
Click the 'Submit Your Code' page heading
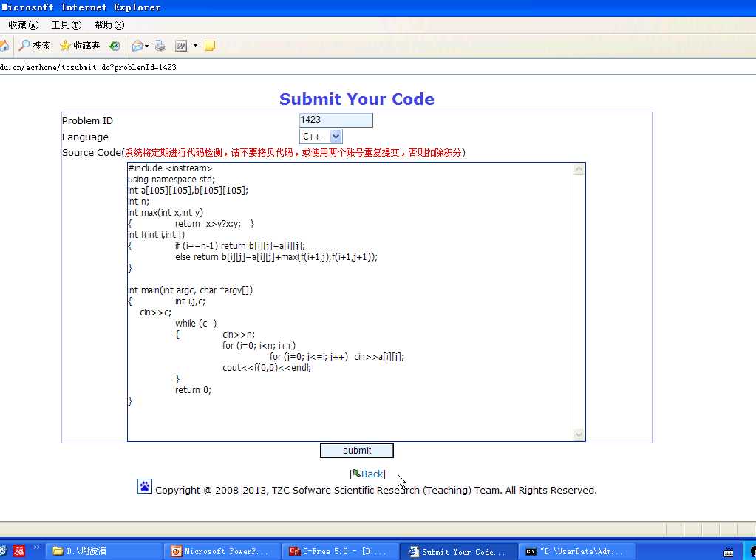click(x=357, y=99)
